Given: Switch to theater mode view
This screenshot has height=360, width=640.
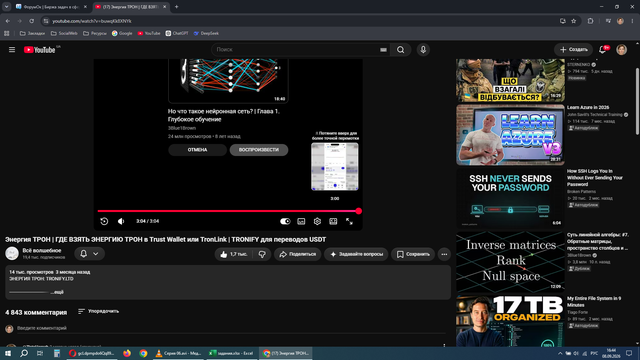Looking at the screenshot, I should (x=333, y=221).
